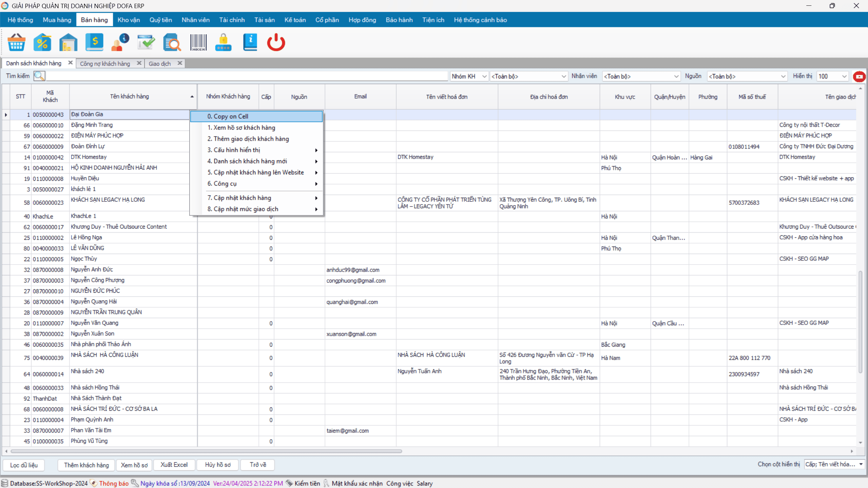The height and width of the screenshot is (488, 868).
Task: Click the Mã số thuế column header
Action: (752, 97)
